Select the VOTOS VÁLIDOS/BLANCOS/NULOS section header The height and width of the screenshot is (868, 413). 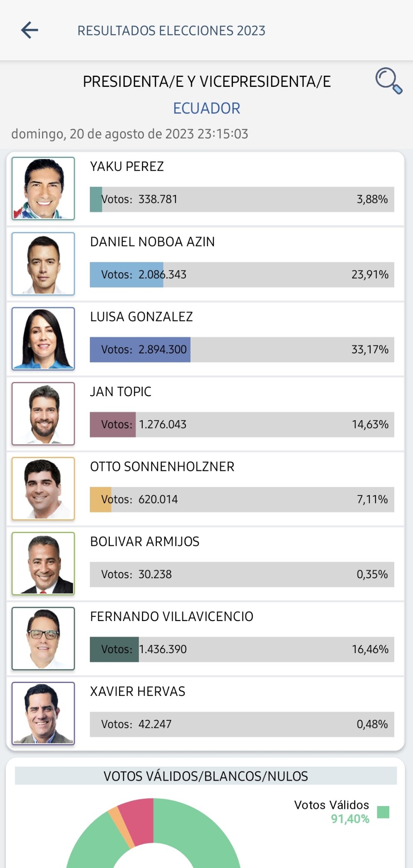click(206, 776)
